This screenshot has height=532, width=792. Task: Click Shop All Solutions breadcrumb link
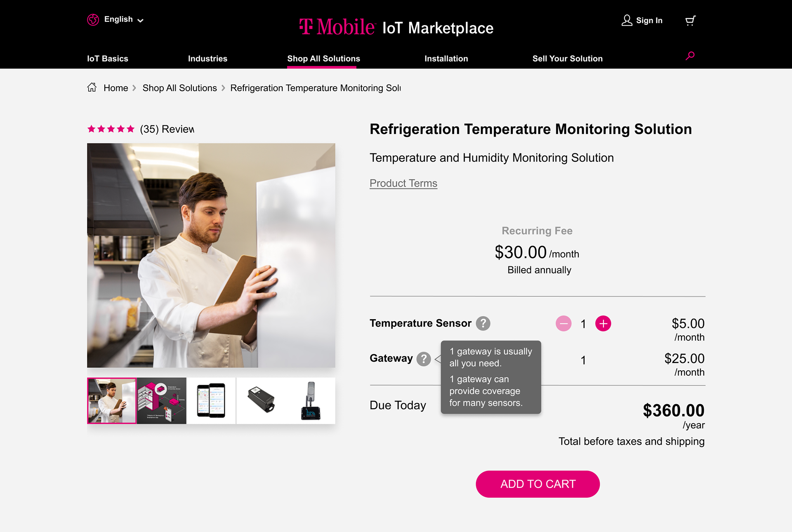click(x=179, y=88)
